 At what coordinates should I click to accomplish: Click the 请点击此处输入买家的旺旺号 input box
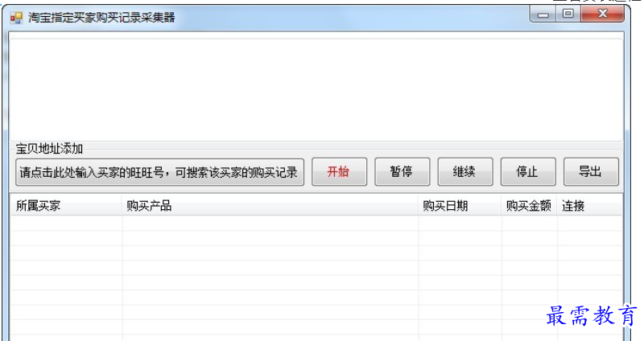tap(159, 172)
